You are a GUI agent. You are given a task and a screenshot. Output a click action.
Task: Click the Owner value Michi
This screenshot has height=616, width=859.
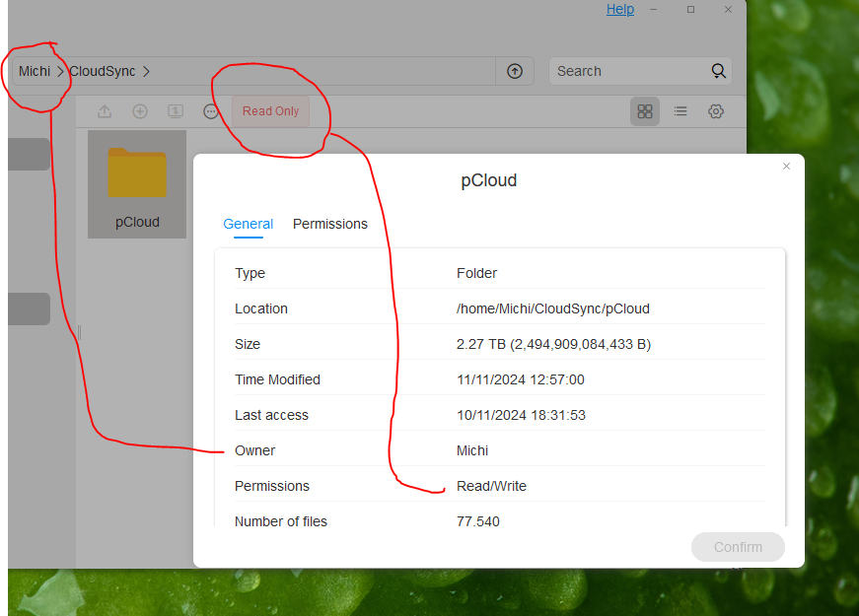pyautogui.click(x=472, y=450)
